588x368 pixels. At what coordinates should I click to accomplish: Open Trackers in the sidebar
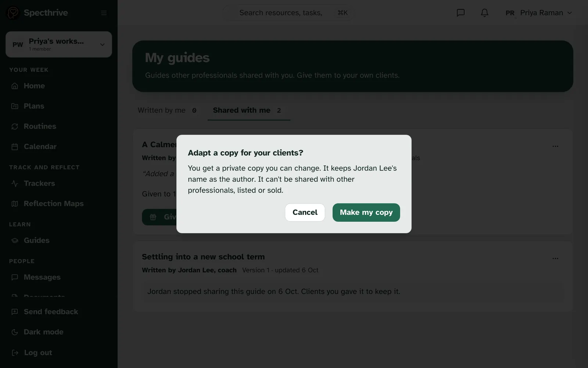(x=59, y=183)
